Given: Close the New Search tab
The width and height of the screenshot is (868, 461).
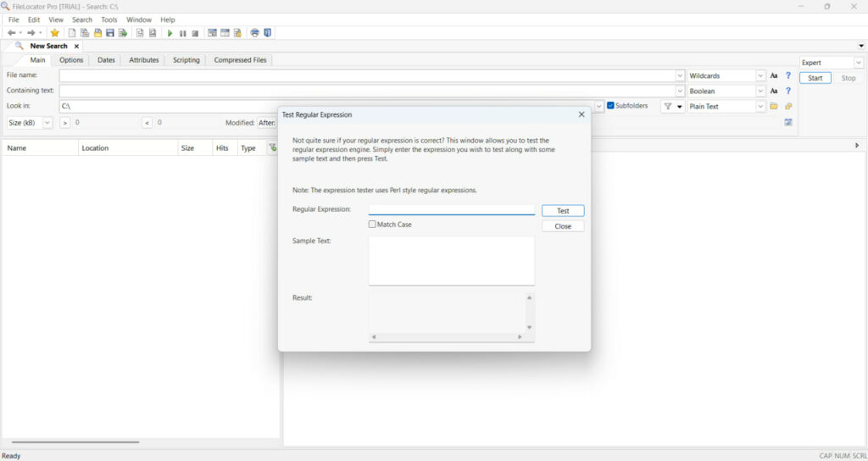Looking at the screenshot, I should (76, 47).
